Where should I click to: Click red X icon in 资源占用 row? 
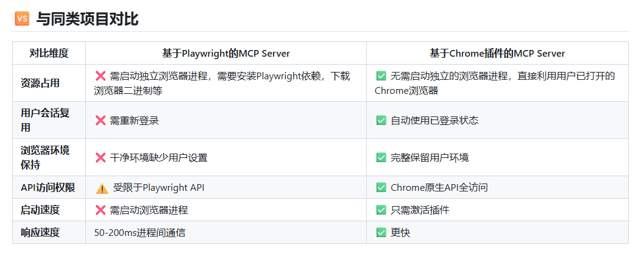pyautogui.click(x=101, y=76)
